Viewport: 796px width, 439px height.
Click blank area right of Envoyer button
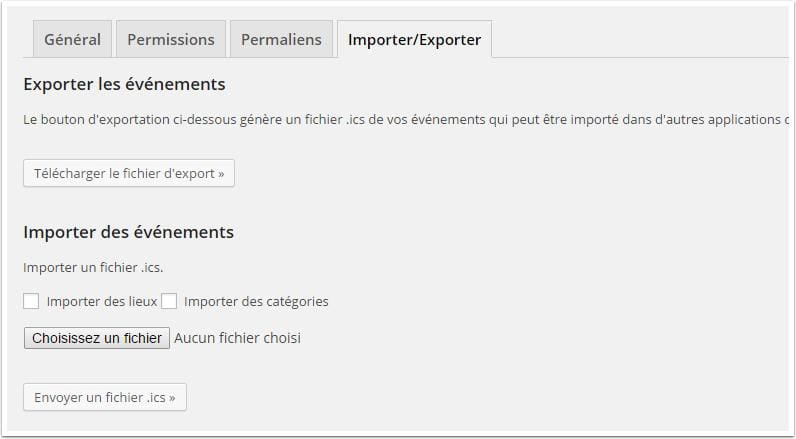click(x=450, y=397)
